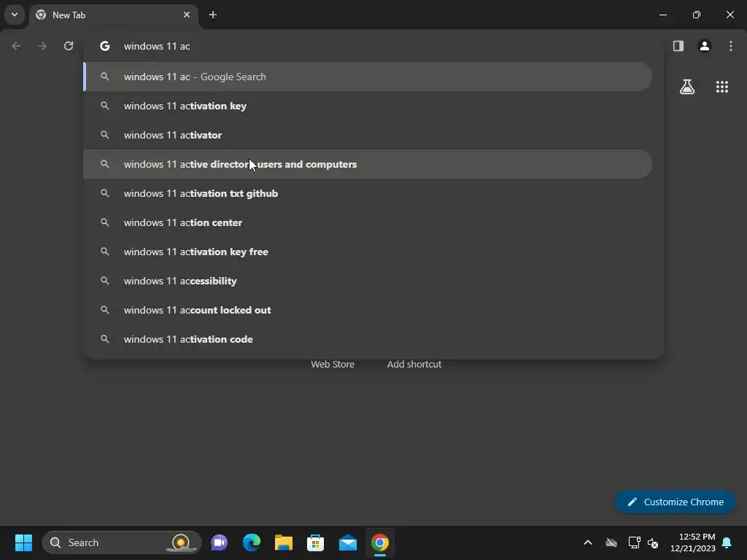Open the Teams Chat taskbar icon

[219, 542]
